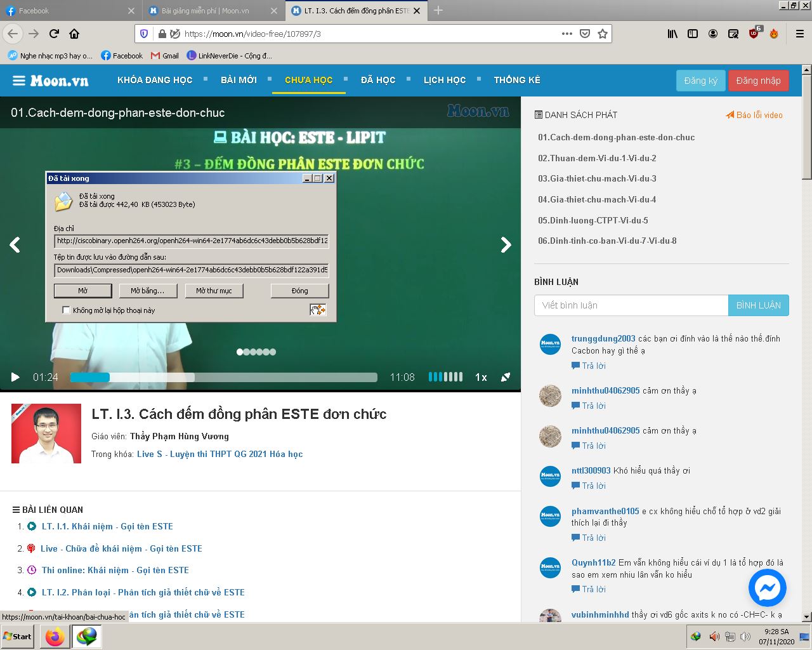812x650 pixels.
Task: Click the Firefox account profile icon
Action: [x=712, y=34]
